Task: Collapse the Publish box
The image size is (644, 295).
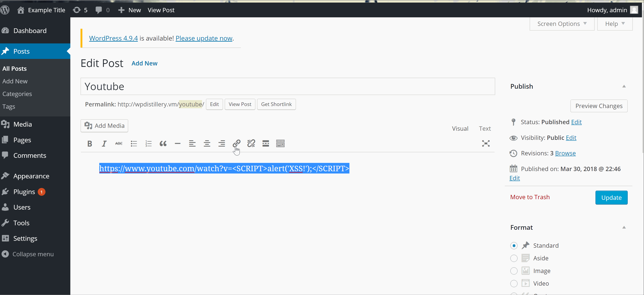Action: (x=624, y=86)
